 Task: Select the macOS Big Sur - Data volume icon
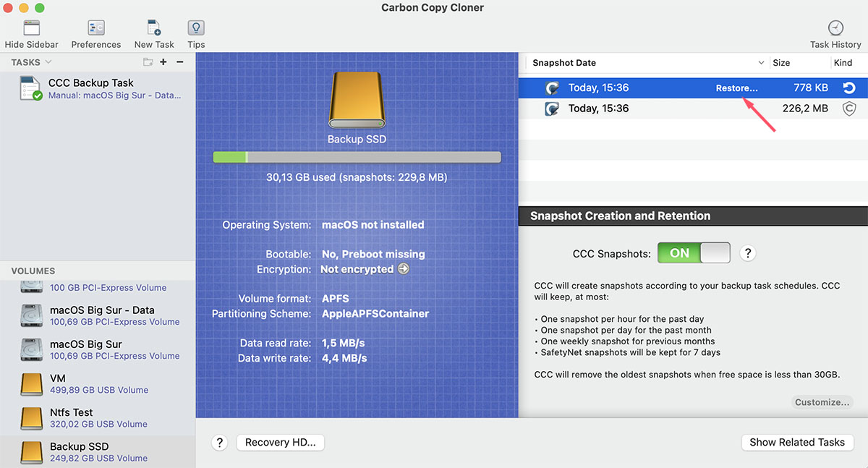(32, 315)
